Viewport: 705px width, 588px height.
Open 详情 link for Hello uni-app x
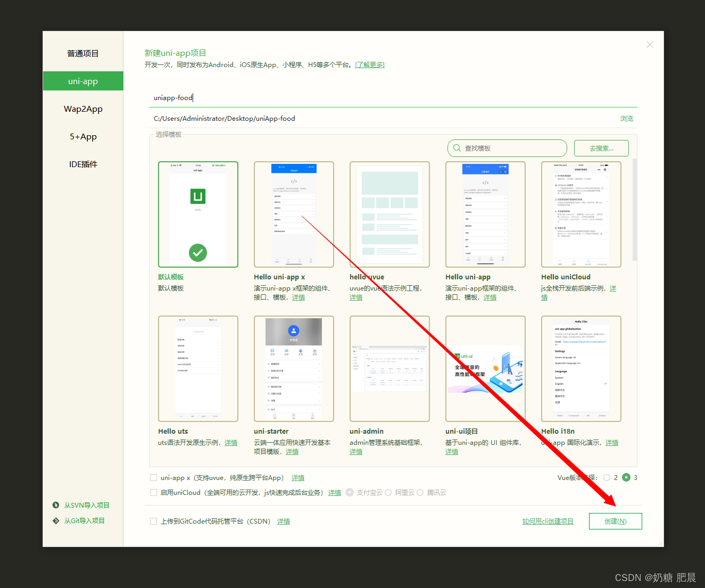(x=298, y=297)
